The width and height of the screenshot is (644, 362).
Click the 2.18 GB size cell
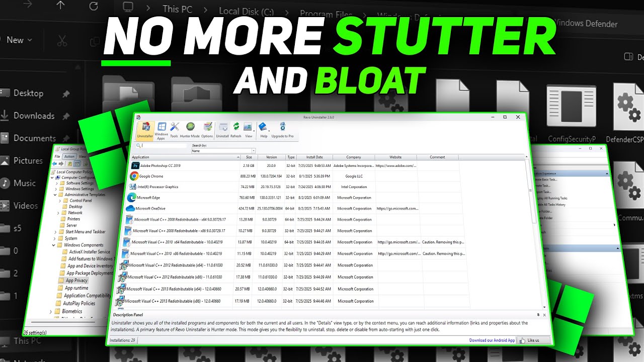coord(249,165)
